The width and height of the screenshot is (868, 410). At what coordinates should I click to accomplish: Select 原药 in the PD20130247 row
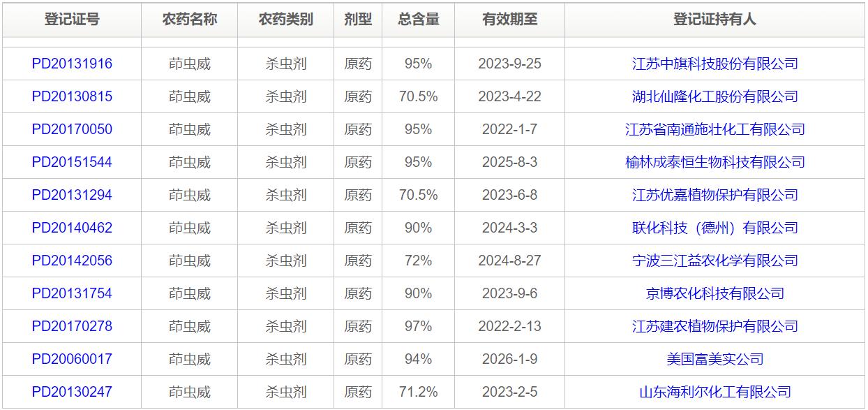[x=358, y=392]
